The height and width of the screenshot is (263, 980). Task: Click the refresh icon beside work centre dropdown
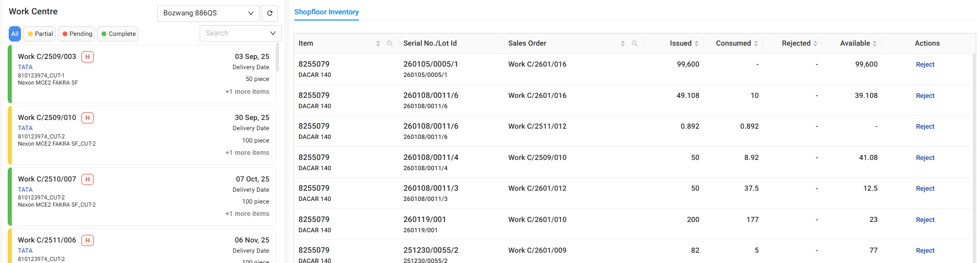270,13
